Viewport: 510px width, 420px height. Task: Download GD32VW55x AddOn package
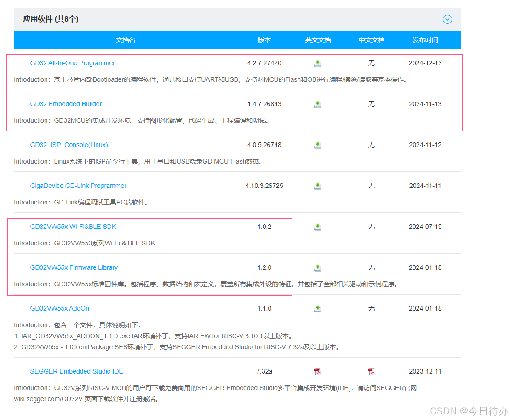point(318,309)
